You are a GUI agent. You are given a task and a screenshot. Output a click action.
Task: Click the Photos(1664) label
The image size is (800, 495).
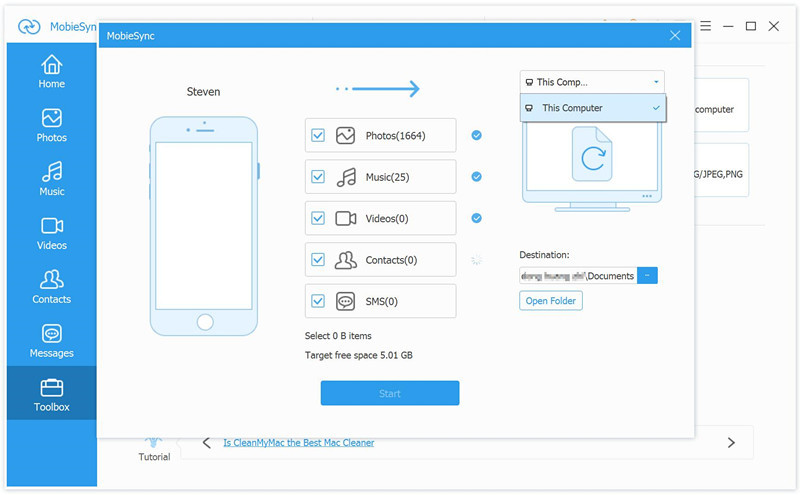(x=395, y=136)
